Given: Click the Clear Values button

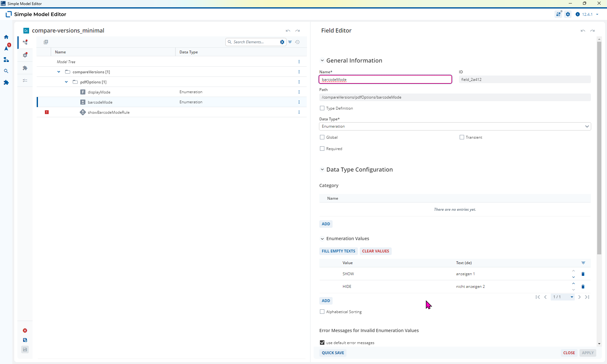Looking at the screenshot, I should point(376,251).
